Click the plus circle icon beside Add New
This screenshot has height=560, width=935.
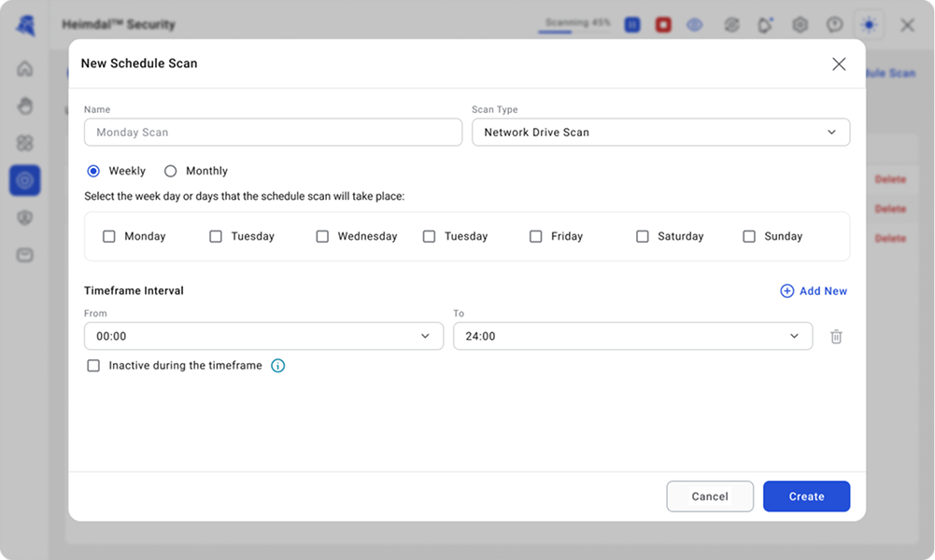[x=787, y=290]
